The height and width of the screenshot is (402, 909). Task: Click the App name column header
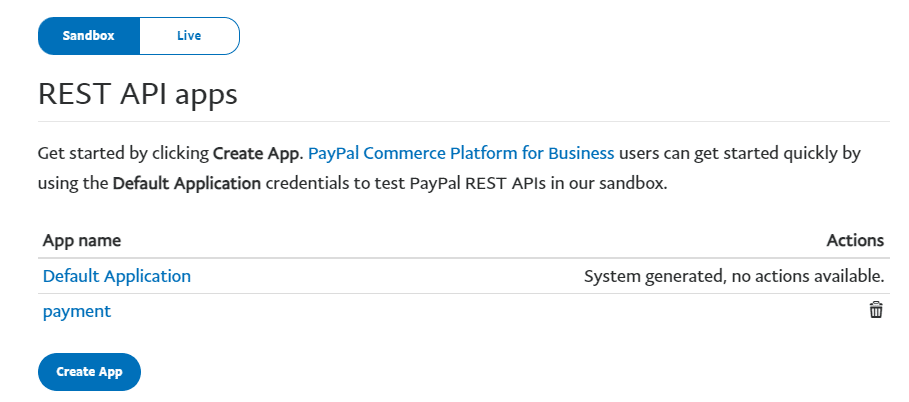82,241
